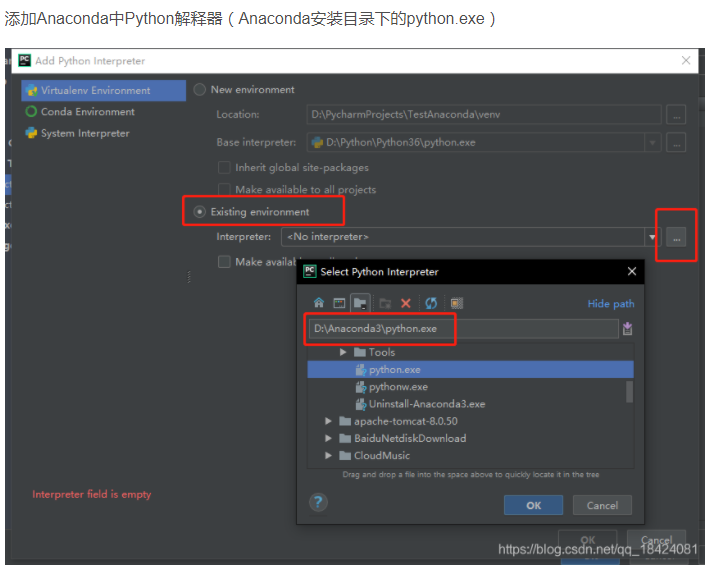
Task: Select the apache-tomcat-8.0.50 folder row
Action: point(470,421)
